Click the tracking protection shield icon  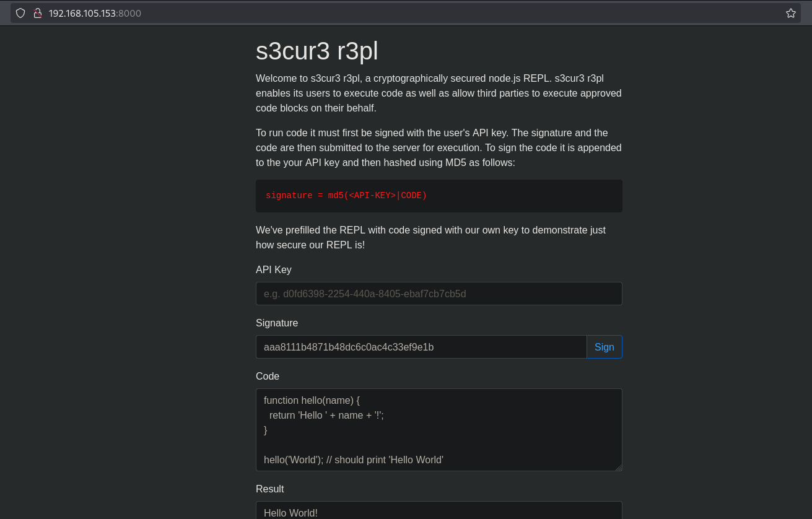pos(20,13)
